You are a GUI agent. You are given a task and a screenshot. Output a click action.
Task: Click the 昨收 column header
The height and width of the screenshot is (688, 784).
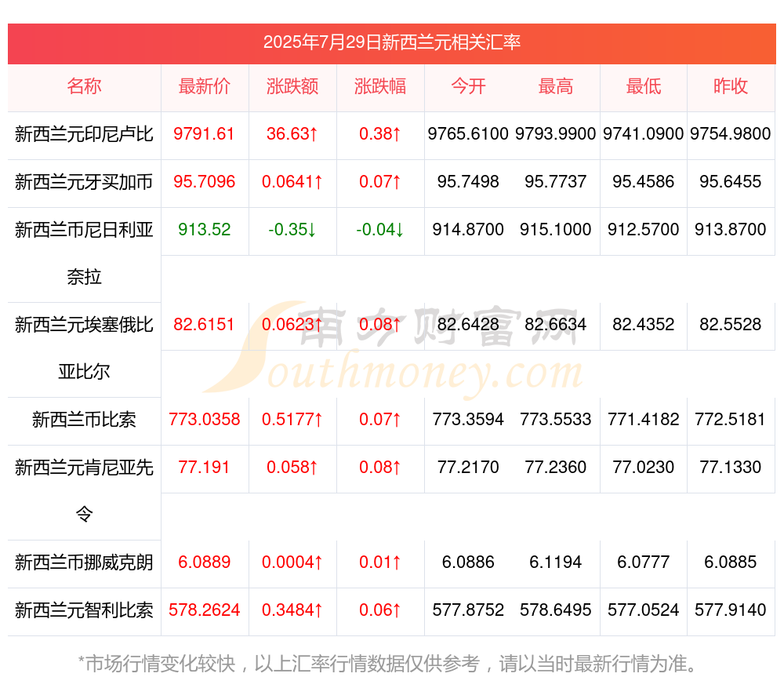731,86
